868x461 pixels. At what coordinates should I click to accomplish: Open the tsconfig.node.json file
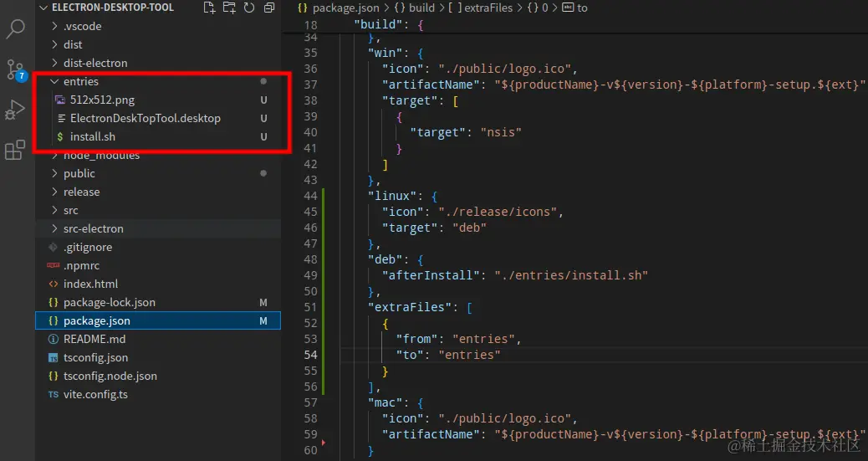pyautogui.click(x=158, y=376)
